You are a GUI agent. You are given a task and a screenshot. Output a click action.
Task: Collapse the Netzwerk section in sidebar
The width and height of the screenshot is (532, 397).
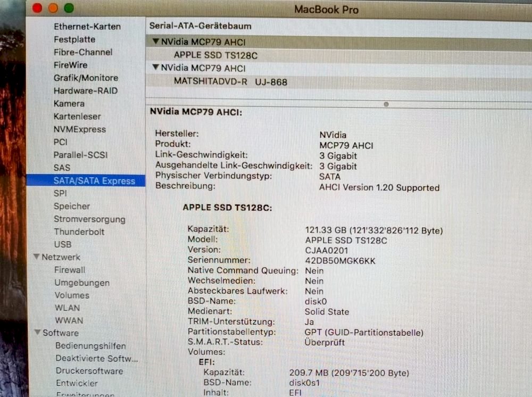point(36,257)
